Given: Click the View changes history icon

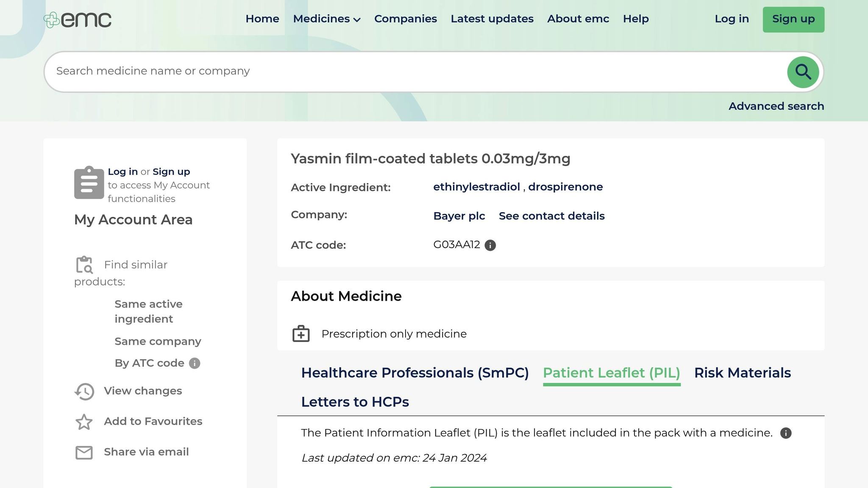Looking at the screenshot, I should (84, 391).
